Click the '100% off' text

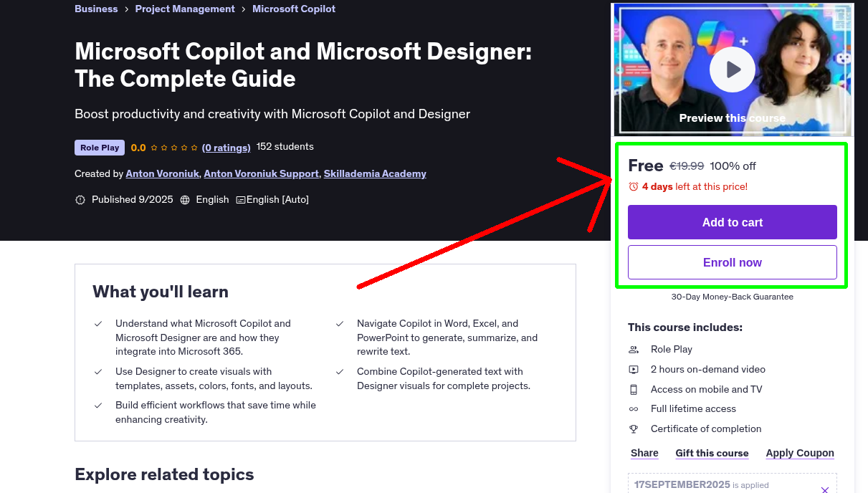coord(733,166)
